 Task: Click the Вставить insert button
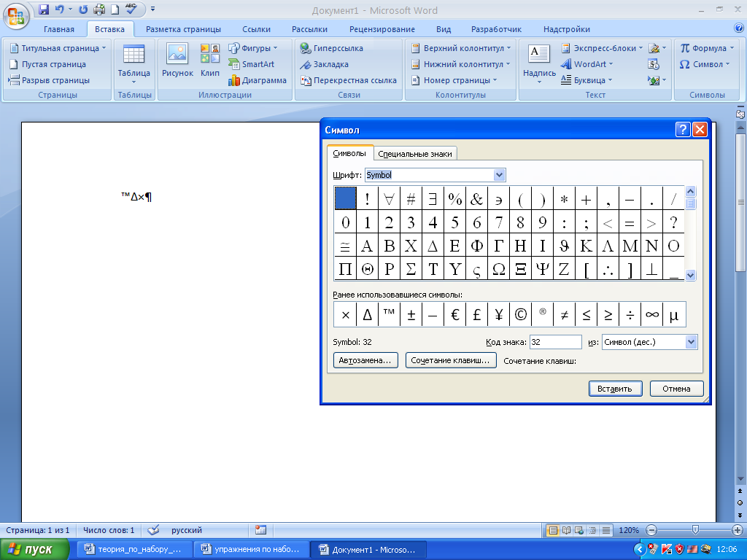pos(615,389)
